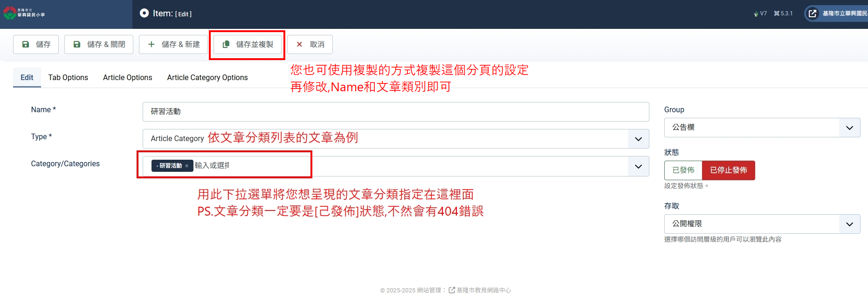The height and width of the screenshot is (298, 868).
Task: Open the Article Category Options tab
Action: (207, 77)
